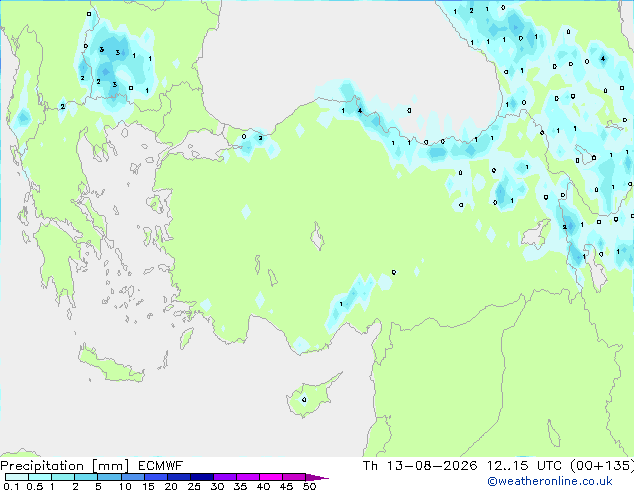Click the Precipitation [mm] title label

point(65,466)
